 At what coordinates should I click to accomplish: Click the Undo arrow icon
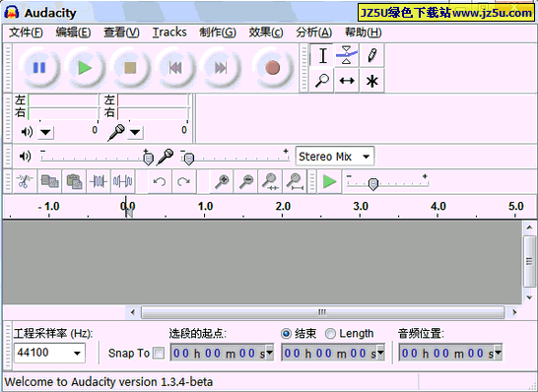pyautogui.click(x=160, y=181)
